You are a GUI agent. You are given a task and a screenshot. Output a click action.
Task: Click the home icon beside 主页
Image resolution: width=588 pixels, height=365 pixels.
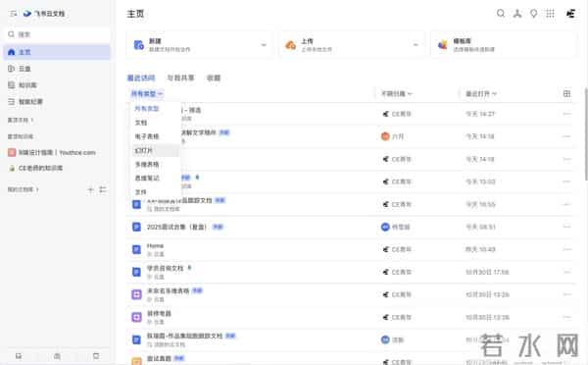tap(11, 52)
